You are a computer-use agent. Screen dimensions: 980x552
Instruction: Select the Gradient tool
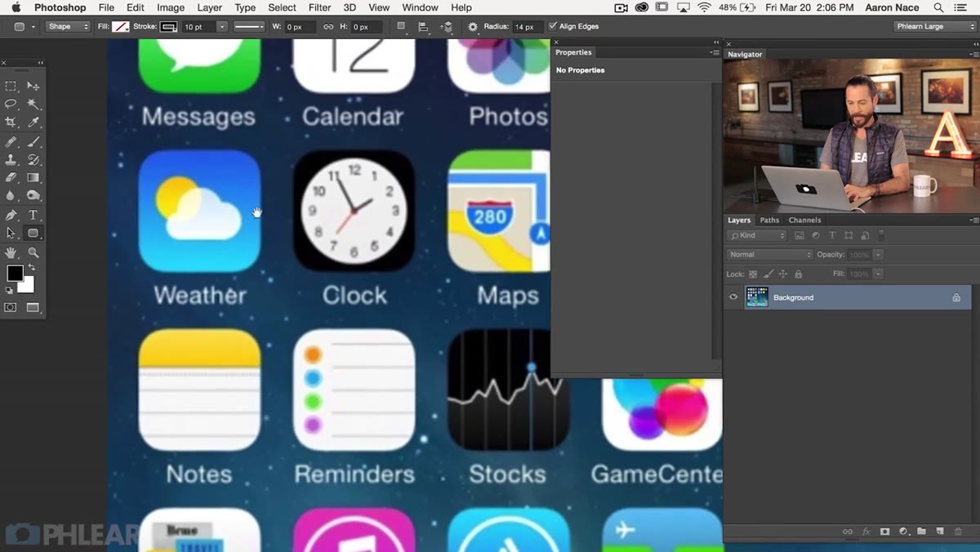point(33,177)
